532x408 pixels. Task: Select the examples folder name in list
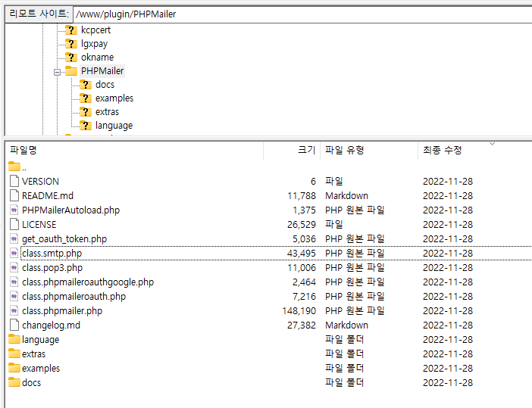[x=41, y=369]
